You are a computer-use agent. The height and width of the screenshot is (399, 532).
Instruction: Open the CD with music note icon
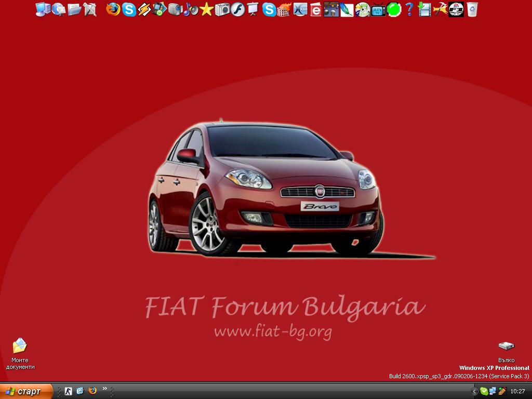pyautogui.click(x=362, y=9)
